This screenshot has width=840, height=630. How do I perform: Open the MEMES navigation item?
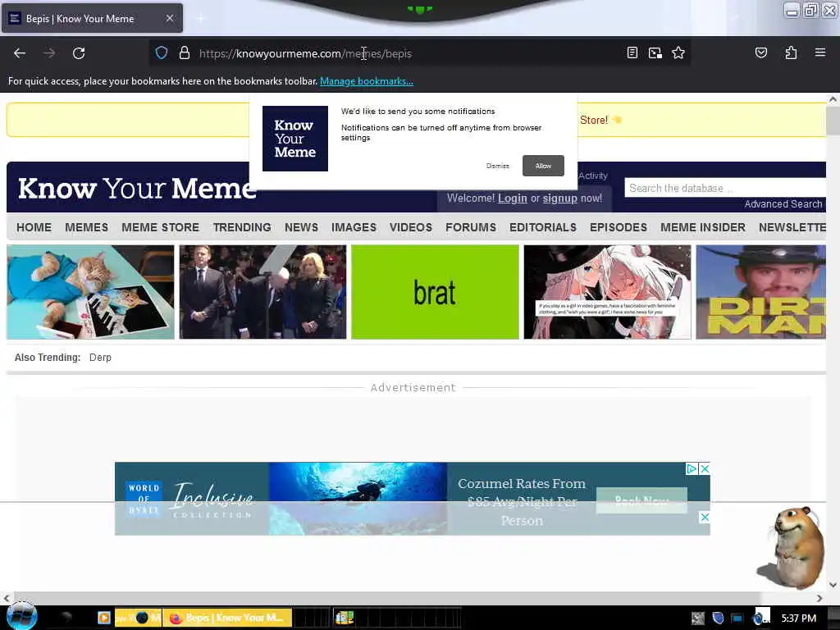(87, 228)
